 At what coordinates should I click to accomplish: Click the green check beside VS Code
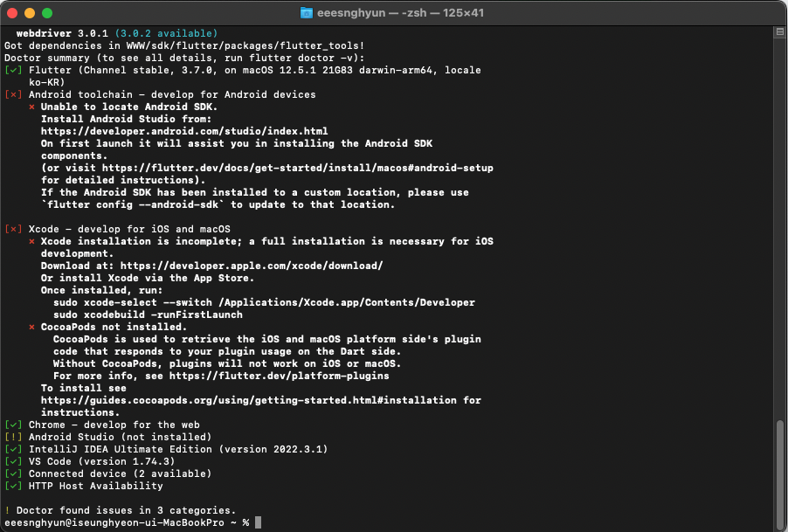(x=13, y=461)
